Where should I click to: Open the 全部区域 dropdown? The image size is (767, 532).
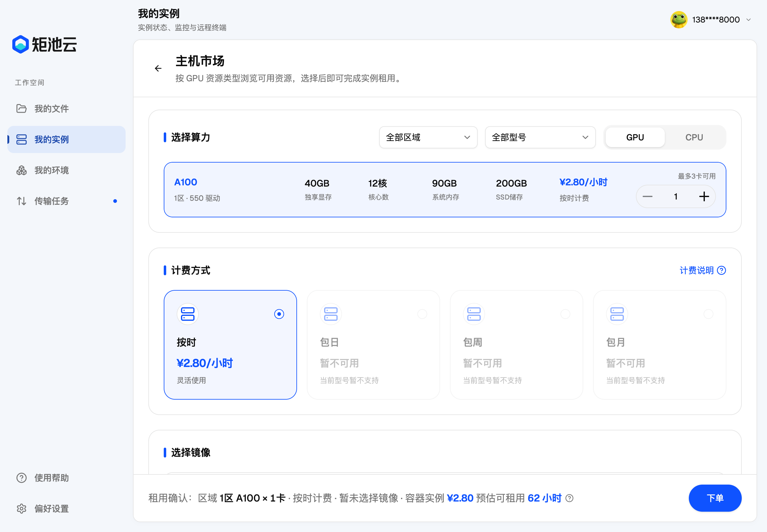[428, 137]
